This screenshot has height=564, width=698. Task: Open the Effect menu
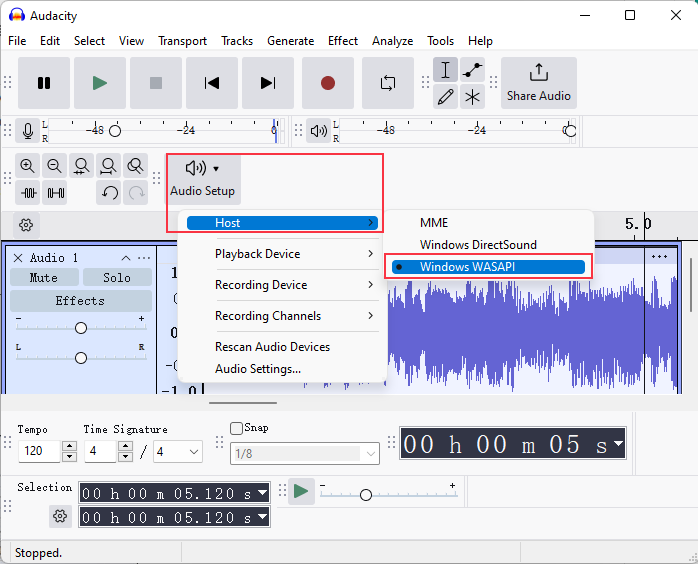click(343, 41)
